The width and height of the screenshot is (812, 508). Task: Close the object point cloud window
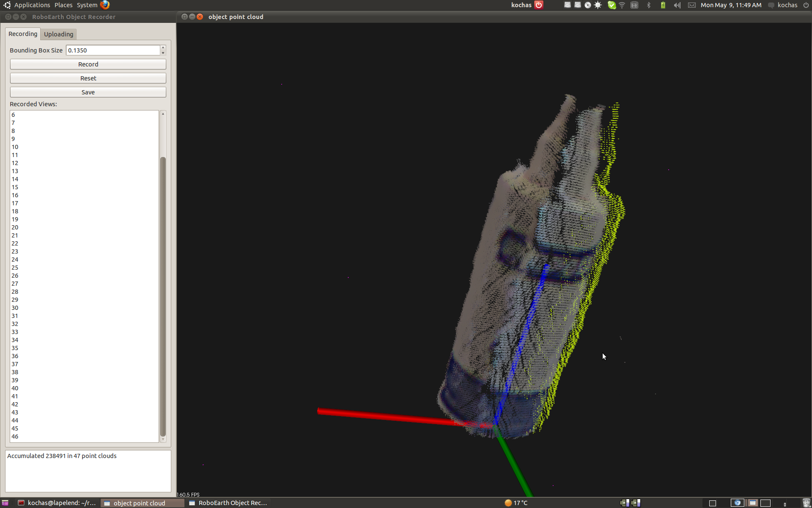[x=200, y=17]
